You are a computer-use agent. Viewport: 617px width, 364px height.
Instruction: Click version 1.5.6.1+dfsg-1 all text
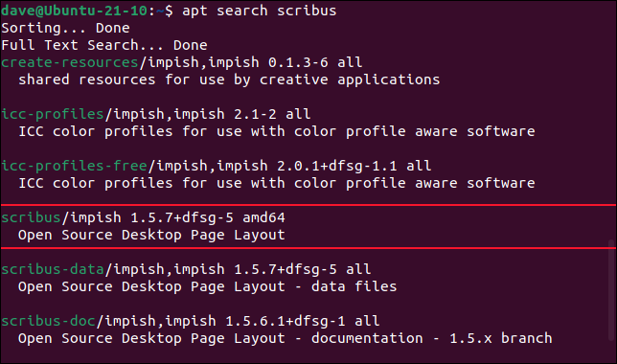(x=303, y=321)
